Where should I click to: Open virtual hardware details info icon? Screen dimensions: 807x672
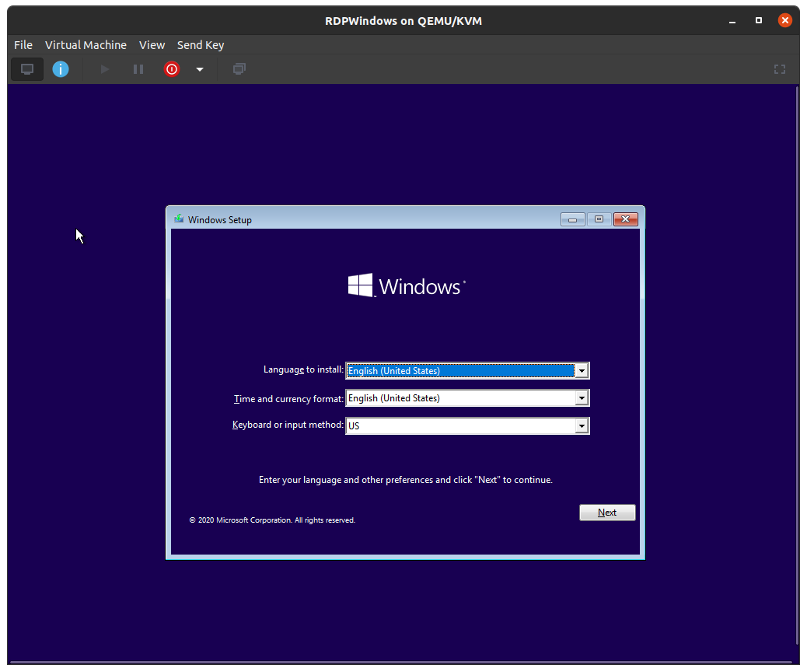coord(61,69)
